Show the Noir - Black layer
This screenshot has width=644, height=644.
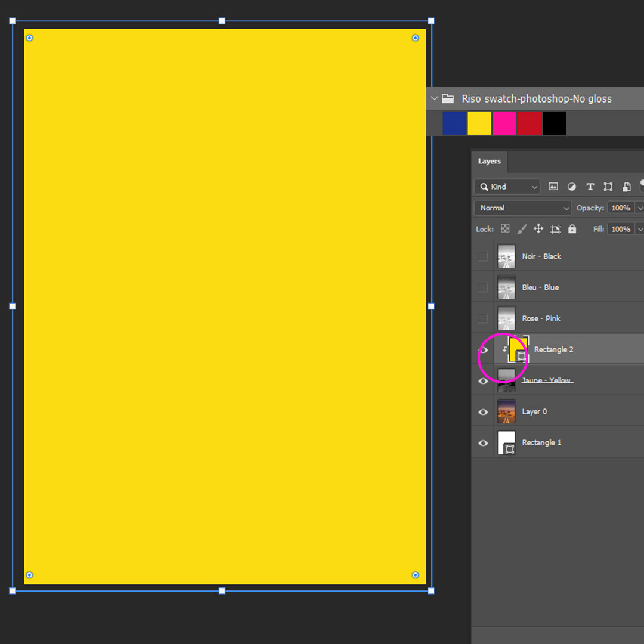point(483,256)
